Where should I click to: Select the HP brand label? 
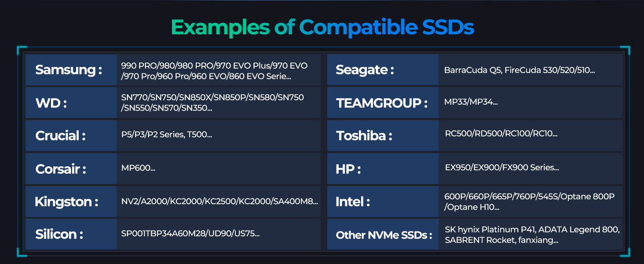348,169
